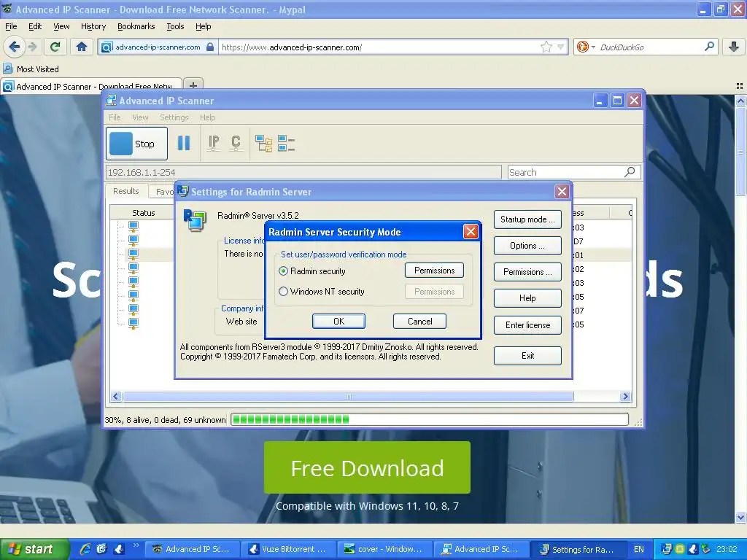Click the expand all tree icon
Screen dimensions: 747x560
[x=263, y=143]
